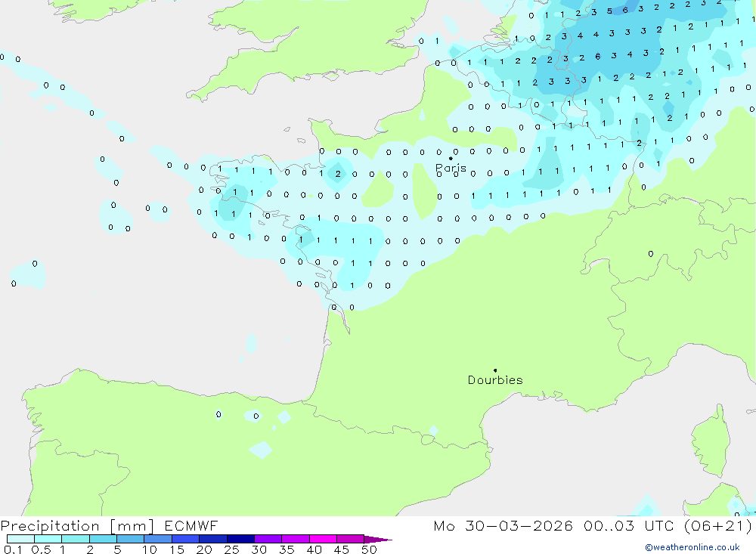
Task: Pick the 25–30 mm legend swatch
Action: pos(240,539)
